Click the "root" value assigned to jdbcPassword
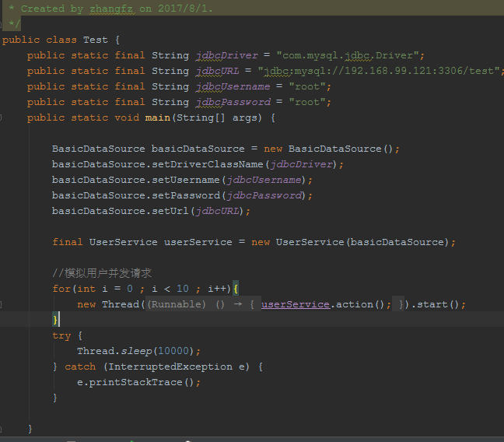Image resolution: width=504 pixels, height=442 pixels. coord(307,102)
